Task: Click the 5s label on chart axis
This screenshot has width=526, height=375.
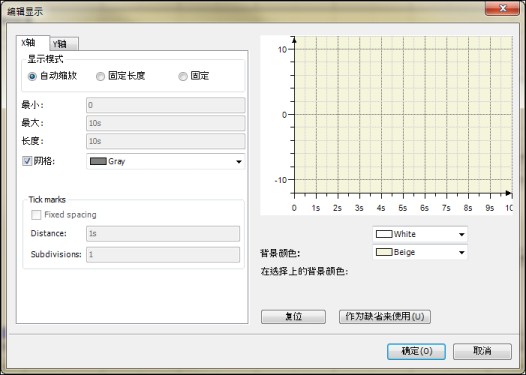Action: click(x=403, y=208)
